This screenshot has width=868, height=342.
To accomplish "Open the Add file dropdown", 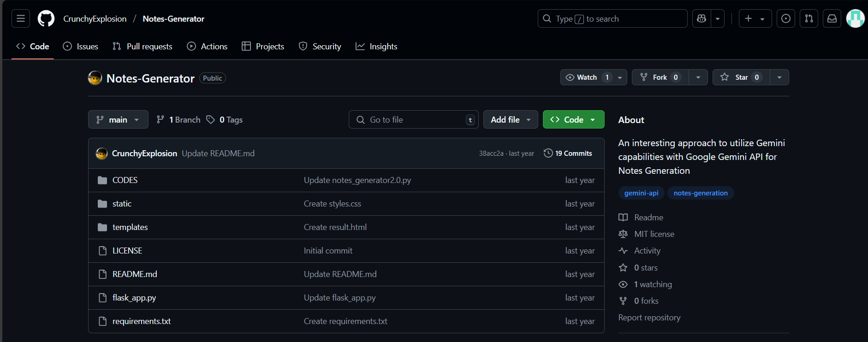I will (511, 119).
